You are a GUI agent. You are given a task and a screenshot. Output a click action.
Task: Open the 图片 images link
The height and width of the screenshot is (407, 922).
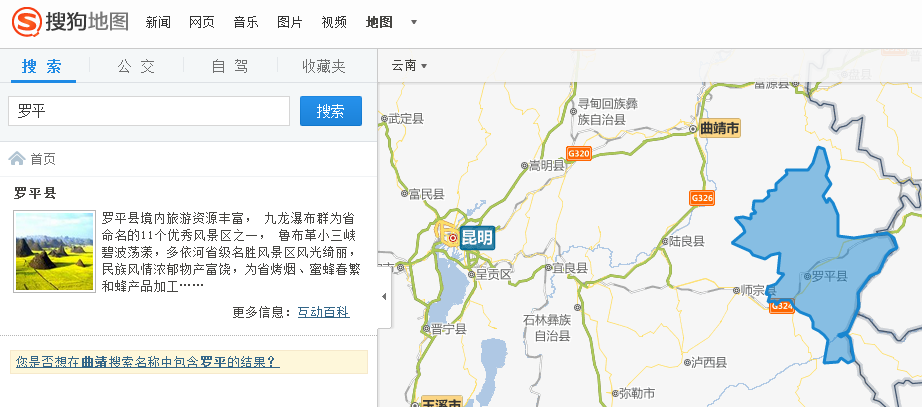click(290, 22)
